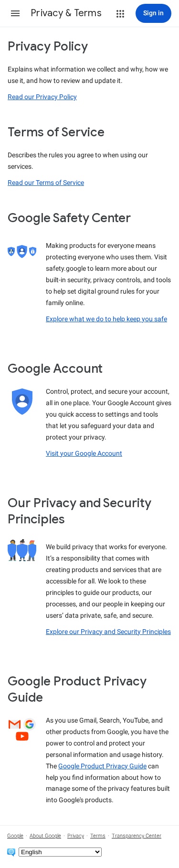This screenshot has width=179, height=868.
Task: Explore what we do to keep you safe
Action: [106, 319]
